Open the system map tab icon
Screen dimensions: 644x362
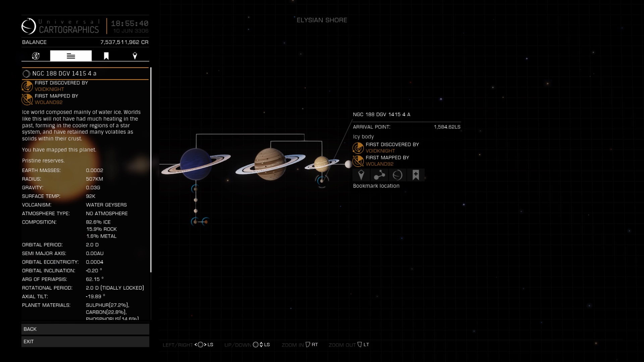[x=36, y=56]
